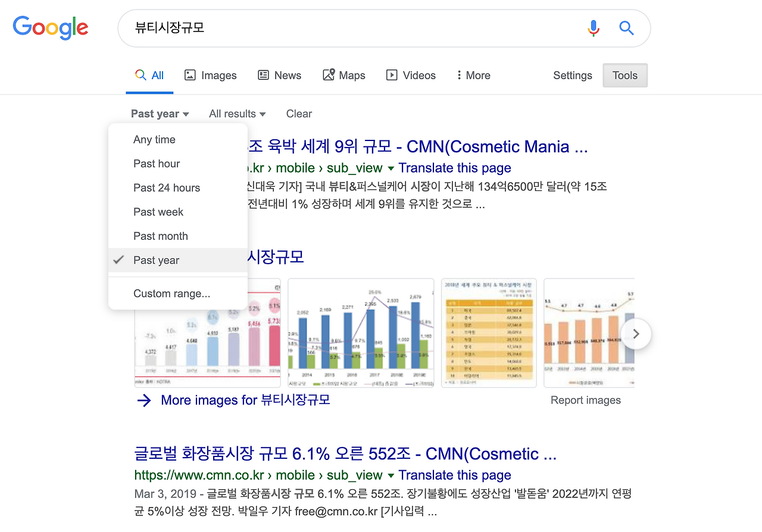
Task: Toggle the Tools button
Action: [x=625, y=76]
